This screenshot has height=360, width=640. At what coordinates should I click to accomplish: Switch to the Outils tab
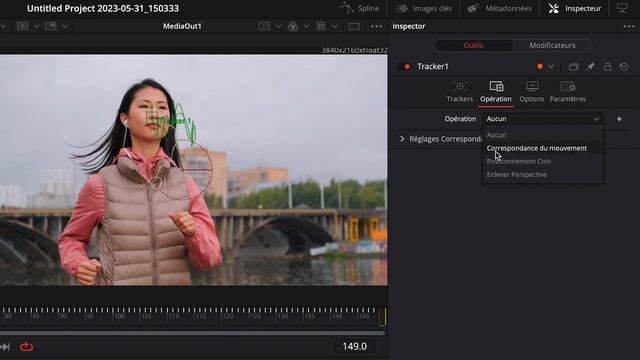pos(473,45)
